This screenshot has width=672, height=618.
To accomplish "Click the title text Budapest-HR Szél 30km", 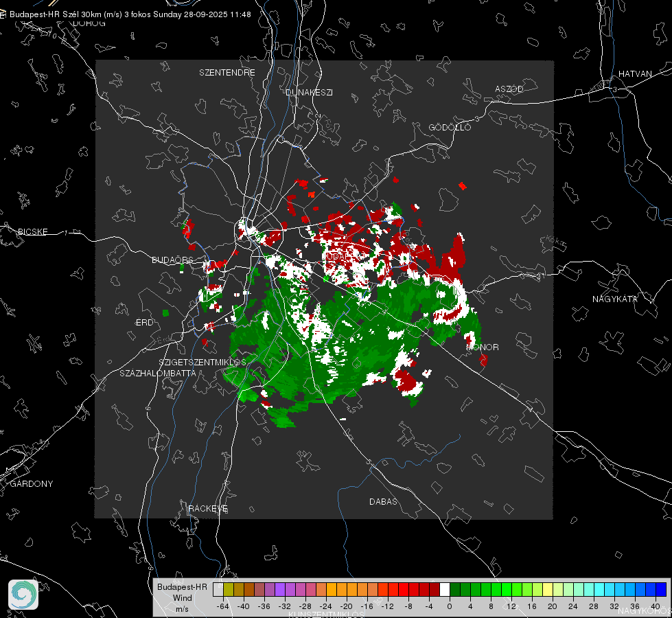I will pyautogui.click(x=56, y=14).
